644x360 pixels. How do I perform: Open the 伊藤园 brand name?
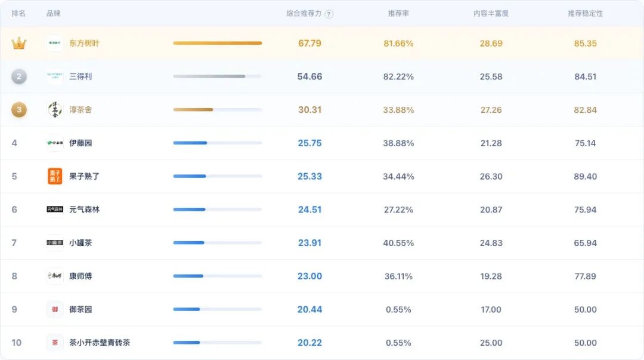pos(80,143)
